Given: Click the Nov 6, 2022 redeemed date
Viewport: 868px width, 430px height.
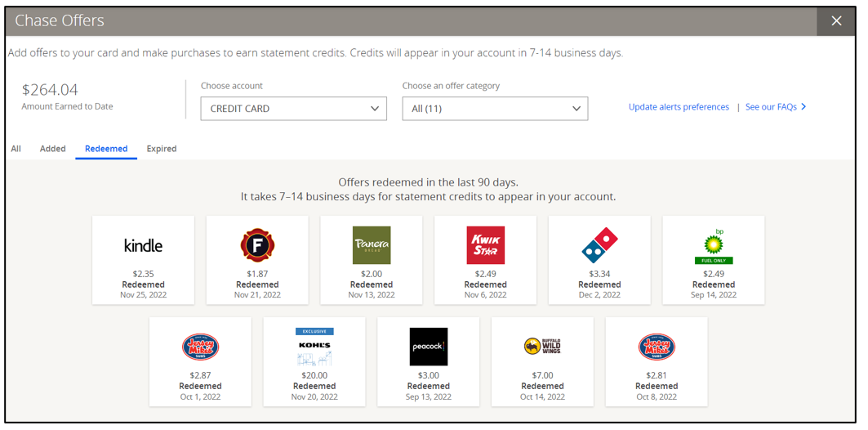Looking at the screenshot, I should (486, 295).
